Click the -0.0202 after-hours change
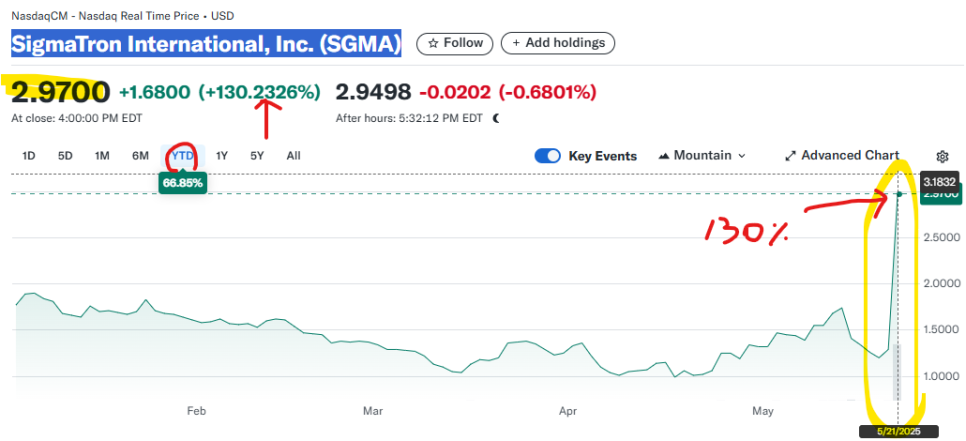The width and height of the screenshot is (966, 441). [455, 92]
